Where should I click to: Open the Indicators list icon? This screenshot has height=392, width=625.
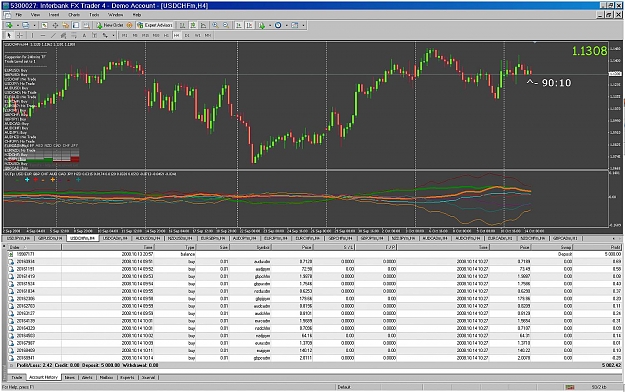click(262, 25)
